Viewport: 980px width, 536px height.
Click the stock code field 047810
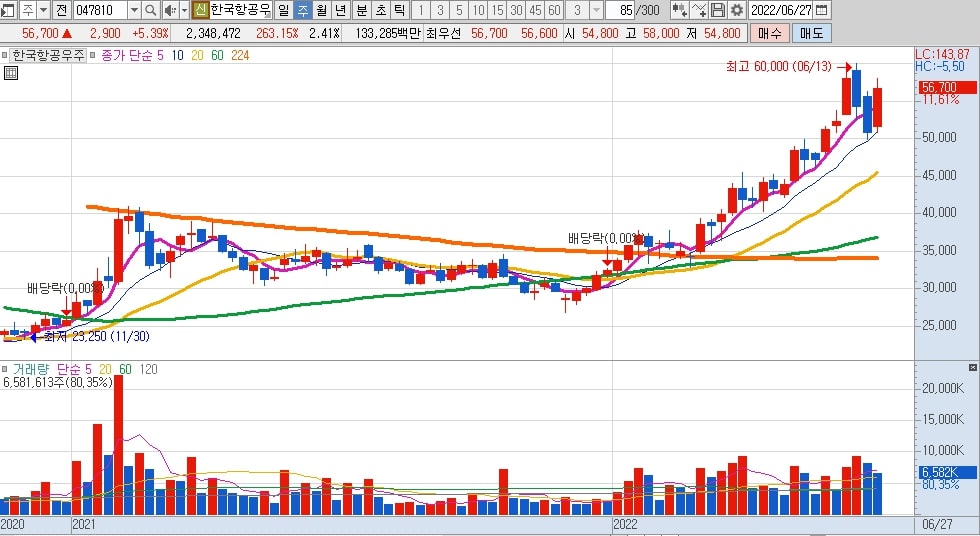click(x=100, y=10)
